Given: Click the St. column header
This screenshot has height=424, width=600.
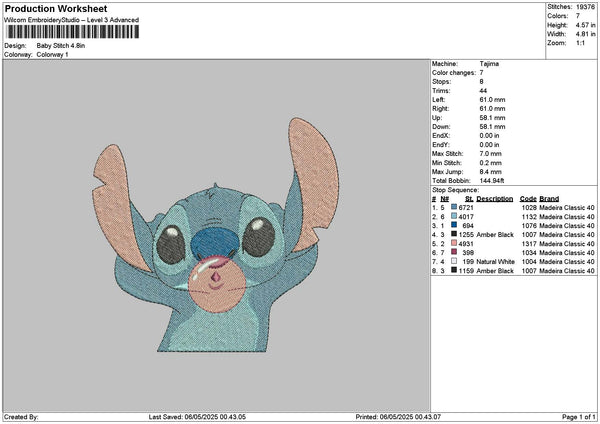Looking at the screenshot, I should (468, 198).
